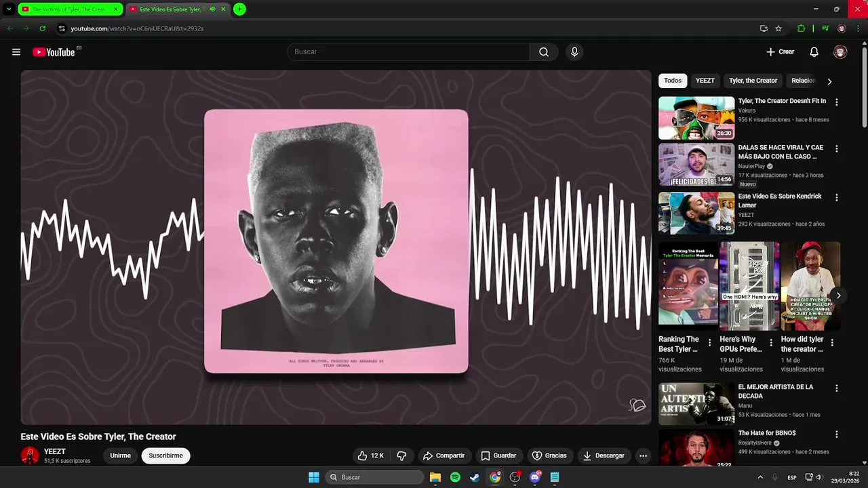Image resolution: width=868 pixels, height=488 pixels.
Task: Click the page vertical scrollbar
Action: 864,88
